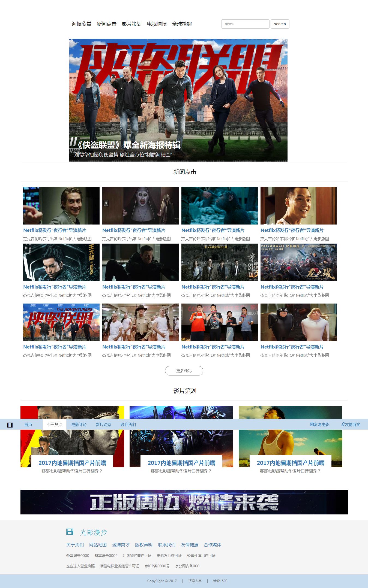
Task: Open 电视情报 in top navigation
Action: [157, 24]
